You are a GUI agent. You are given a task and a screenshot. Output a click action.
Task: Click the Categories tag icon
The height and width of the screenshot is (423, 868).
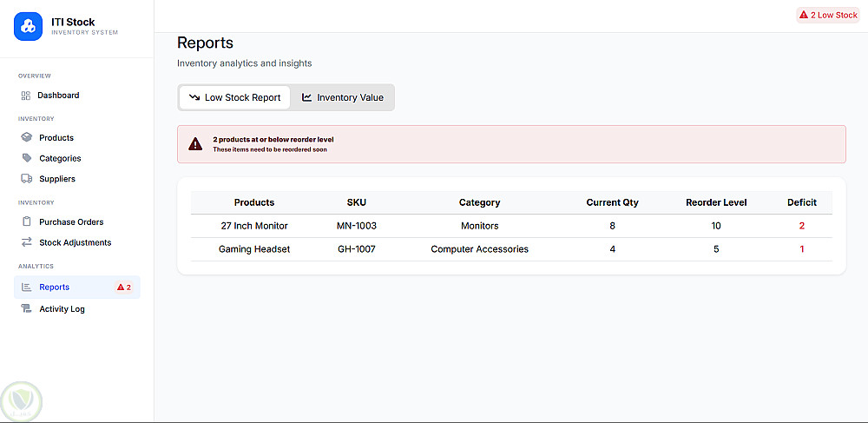click(x=26, y=158)
